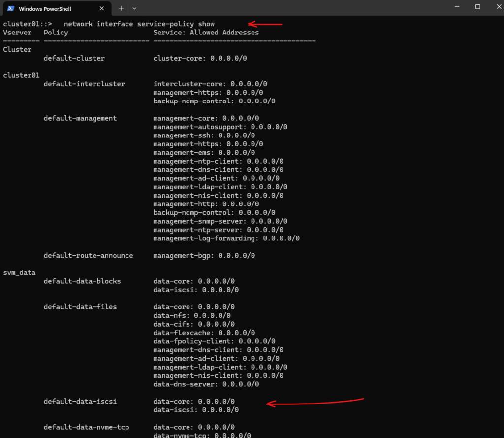
Task: Click the PowerShell icon in the tab
Action: (x=11, y=9)
